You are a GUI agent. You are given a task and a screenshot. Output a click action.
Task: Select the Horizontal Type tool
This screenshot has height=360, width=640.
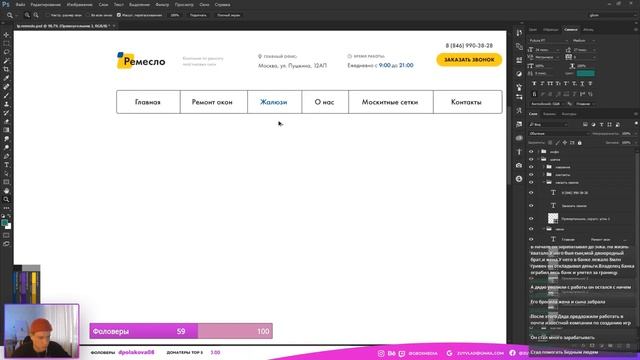[6, 165]
